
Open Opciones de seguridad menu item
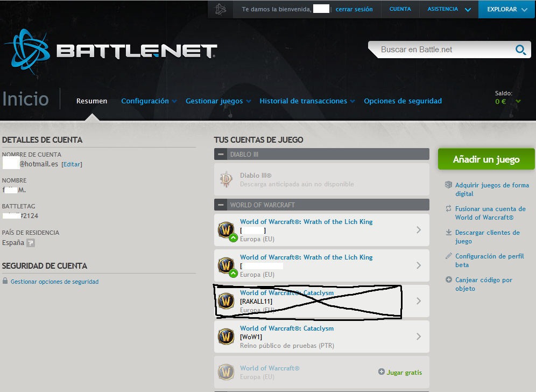(403, 101)
